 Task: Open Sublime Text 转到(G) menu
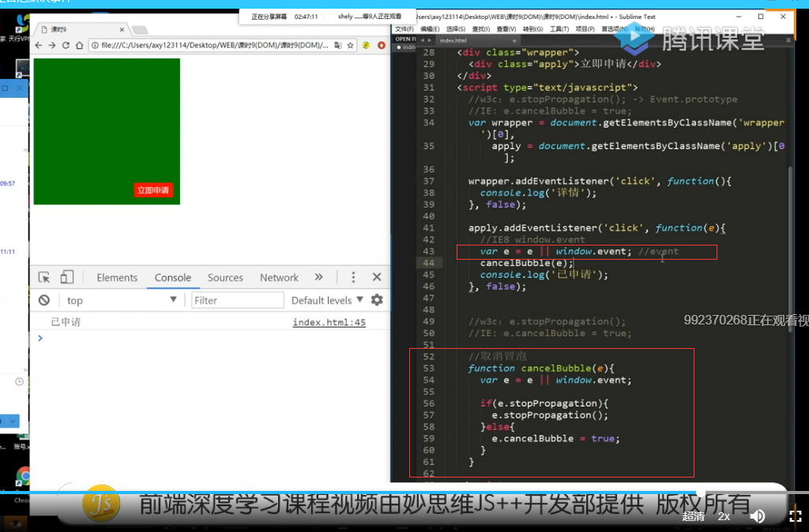point(532,29)
